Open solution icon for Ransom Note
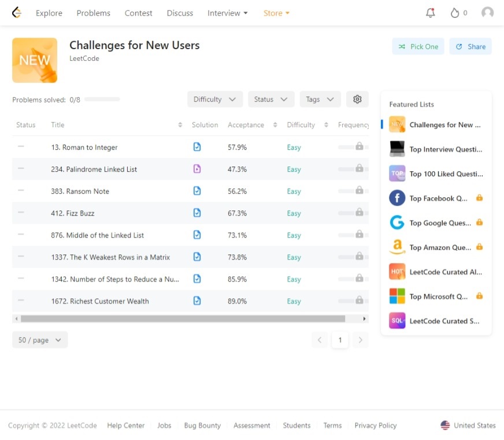Screen dimensions: 504x440 pyautogui.click(x=197, y=191)
